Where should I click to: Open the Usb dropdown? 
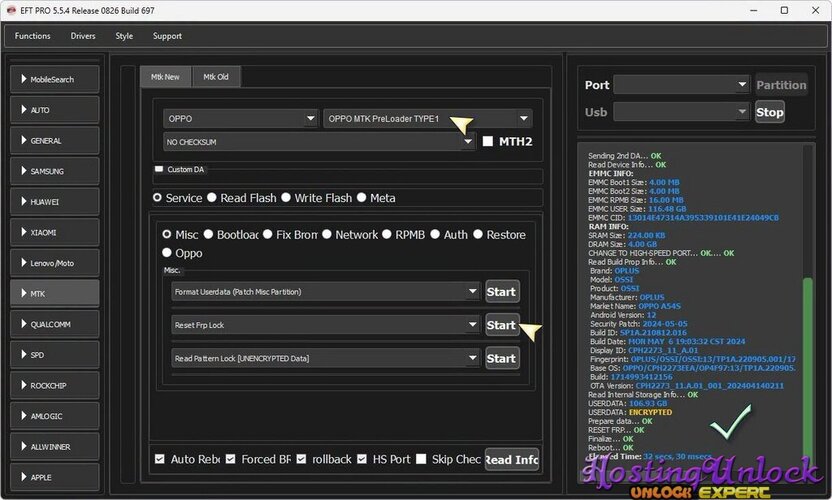coord(681,112)
